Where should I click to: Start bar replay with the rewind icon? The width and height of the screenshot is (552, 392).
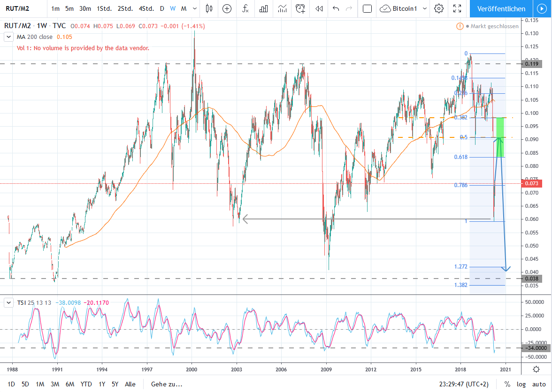pyautogui.click(x=319, y=8)
